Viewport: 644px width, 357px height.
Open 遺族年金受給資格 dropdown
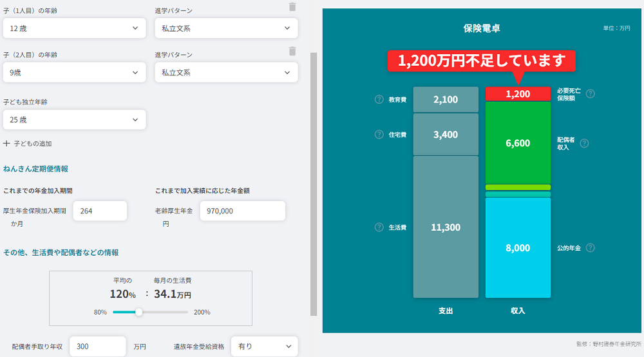click(264, 346)
